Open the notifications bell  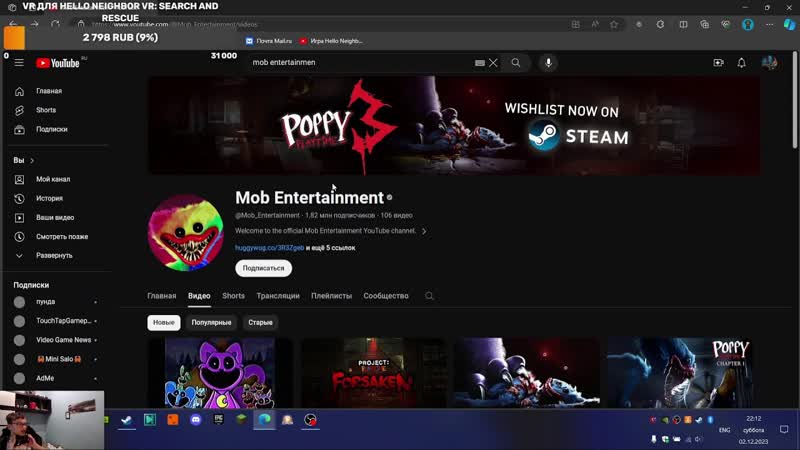[x=741, y=63]
